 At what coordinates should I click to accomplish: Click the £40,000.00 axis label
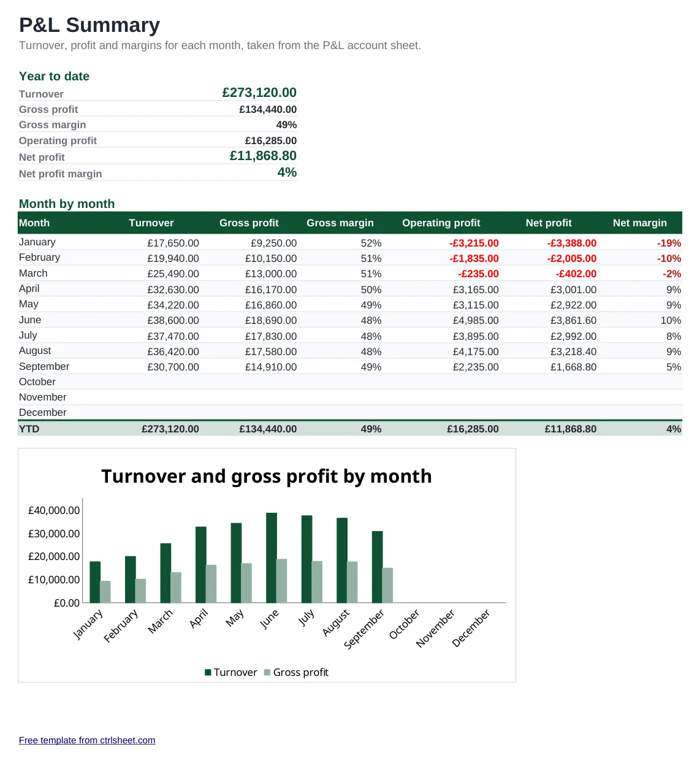[x=54, y=510]
